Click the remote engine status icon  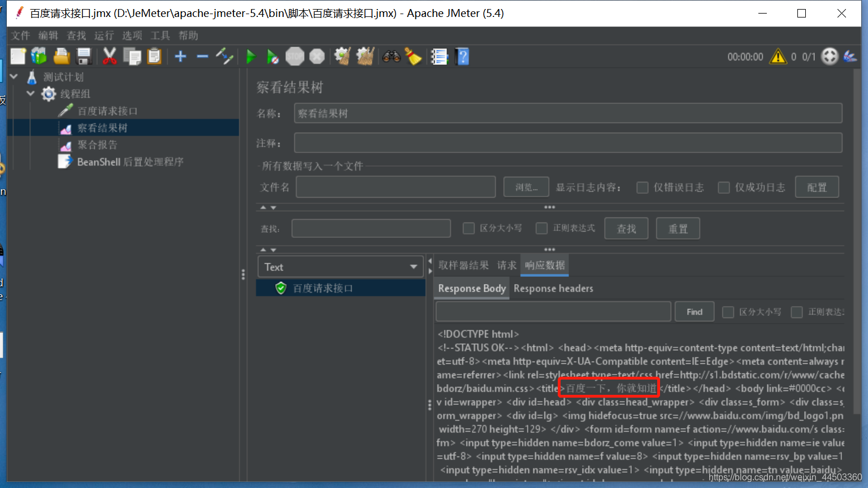pyautogui.click(x=830, y=56)
